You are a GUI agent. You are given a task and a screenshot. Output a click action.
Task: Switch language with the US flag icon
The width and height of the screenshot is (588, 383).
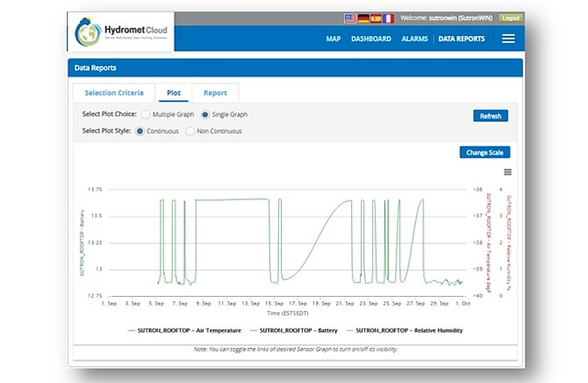pos(351,18)
